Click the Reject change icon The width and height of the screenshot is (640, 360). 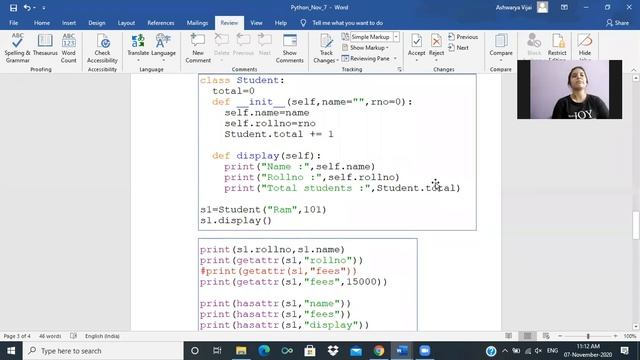click(436, 41)
